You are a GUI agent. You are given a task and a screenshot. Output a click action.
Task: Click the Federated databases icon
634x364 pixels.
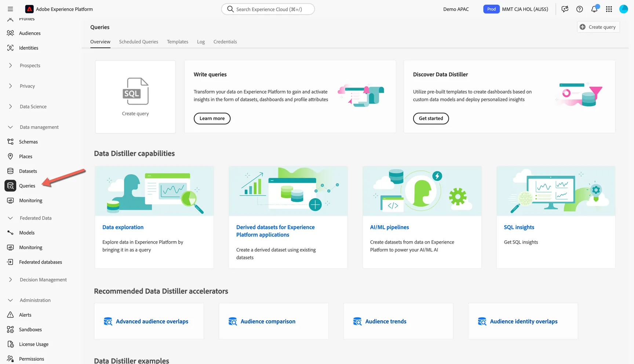(x=10, y=262)
